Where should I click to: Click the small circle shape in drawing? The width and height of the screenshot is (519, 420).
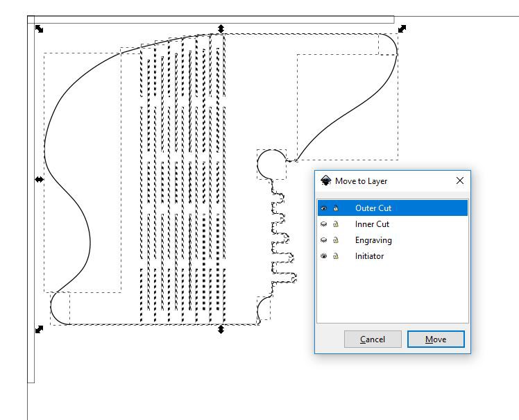pos(271,165)
